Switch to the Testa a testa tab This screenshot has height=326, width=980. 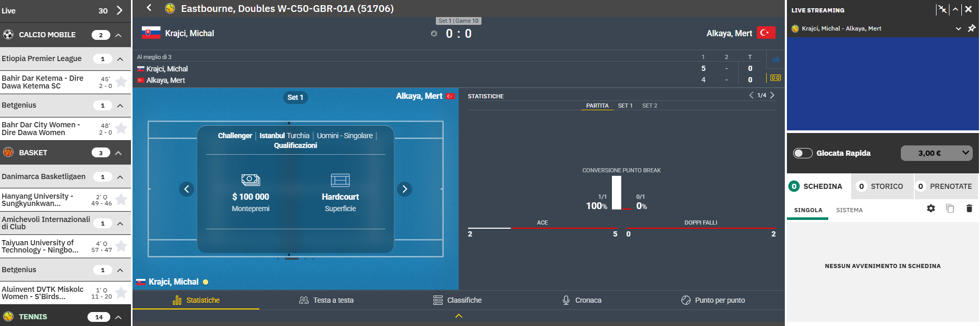[x=327, y=300]
